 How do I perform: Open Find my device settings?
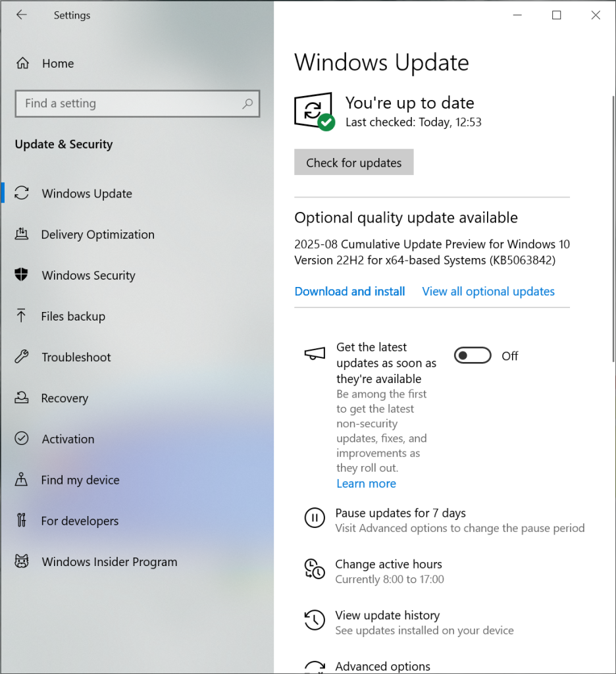[137, 480]
